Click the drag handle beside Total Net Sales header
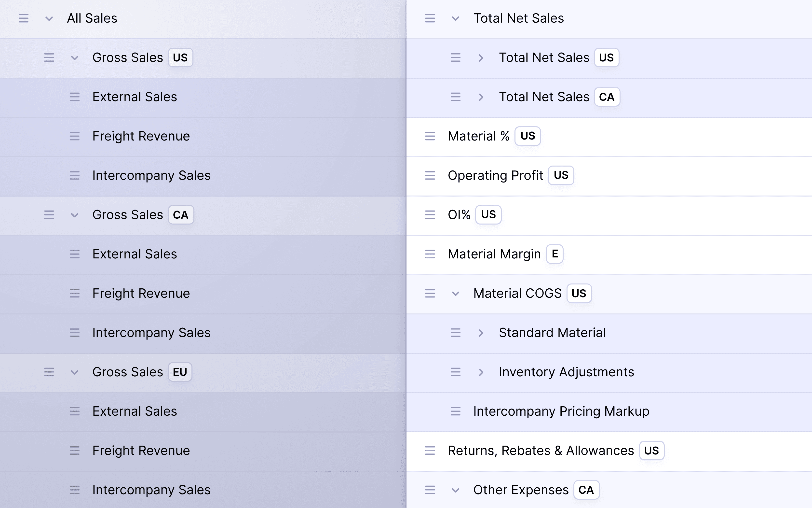The image size is (812, 508). tap(430, 18)
